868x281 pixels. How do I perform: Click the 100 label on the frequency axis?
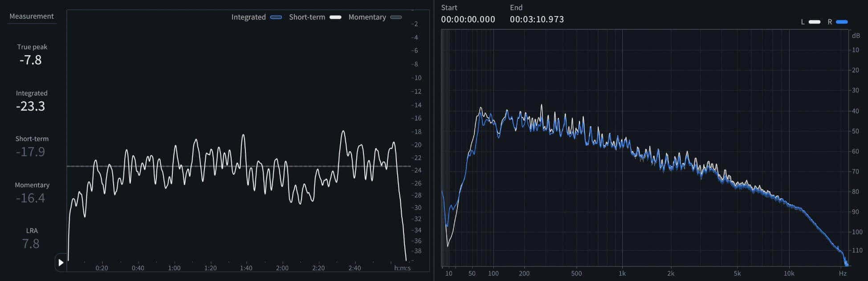point(493,273)
